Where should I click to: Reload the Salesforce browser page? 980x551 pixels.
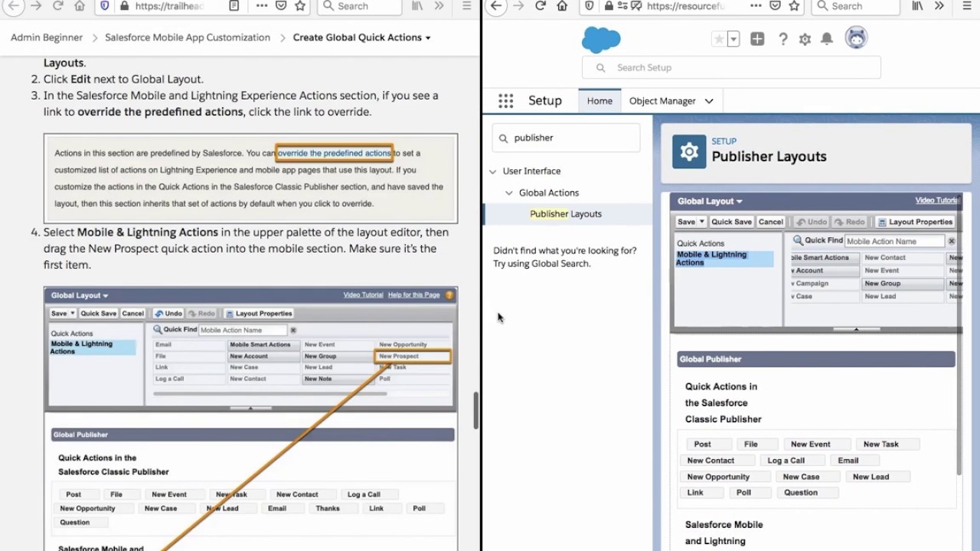point(541,6)
